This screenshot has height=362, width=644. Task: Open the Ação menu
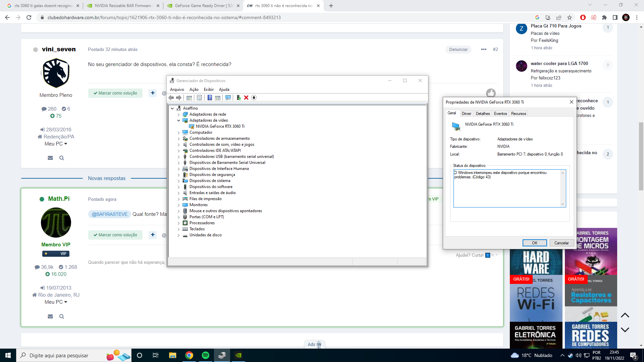[194, 89]
